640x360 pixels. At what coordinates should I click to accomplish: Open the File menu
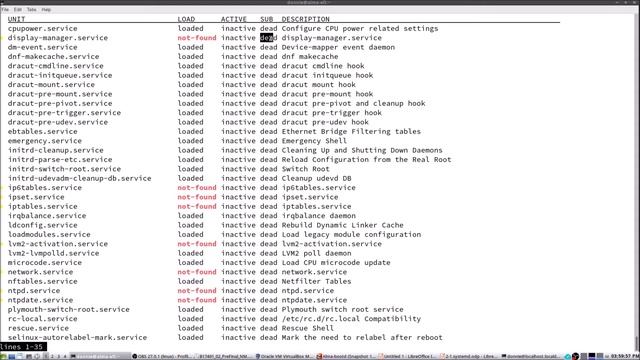point(5,9)
